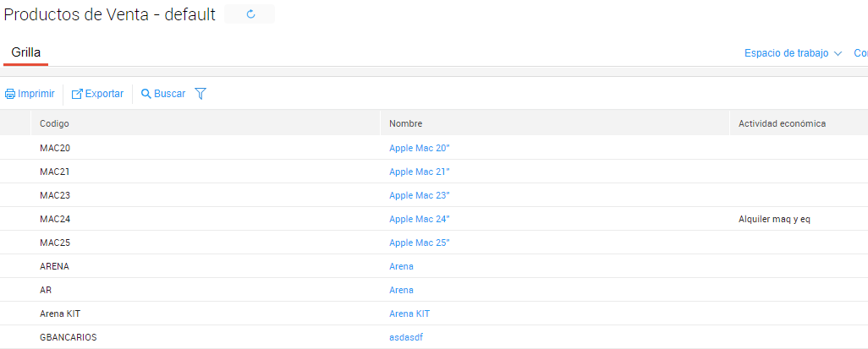Viewport: 868px width, 349px height.
Task: Click the Exportar export icon
Action: coord(77,94)
